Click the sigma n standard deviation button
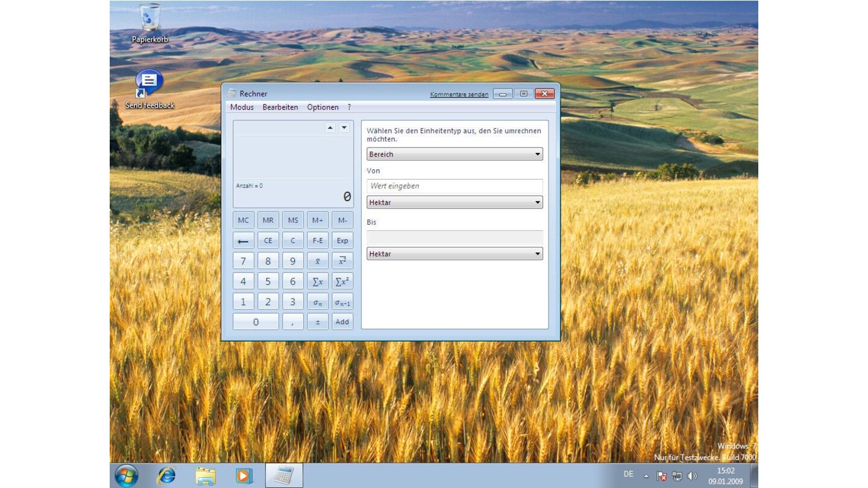868x488 pixels. [x=318, y=301]
